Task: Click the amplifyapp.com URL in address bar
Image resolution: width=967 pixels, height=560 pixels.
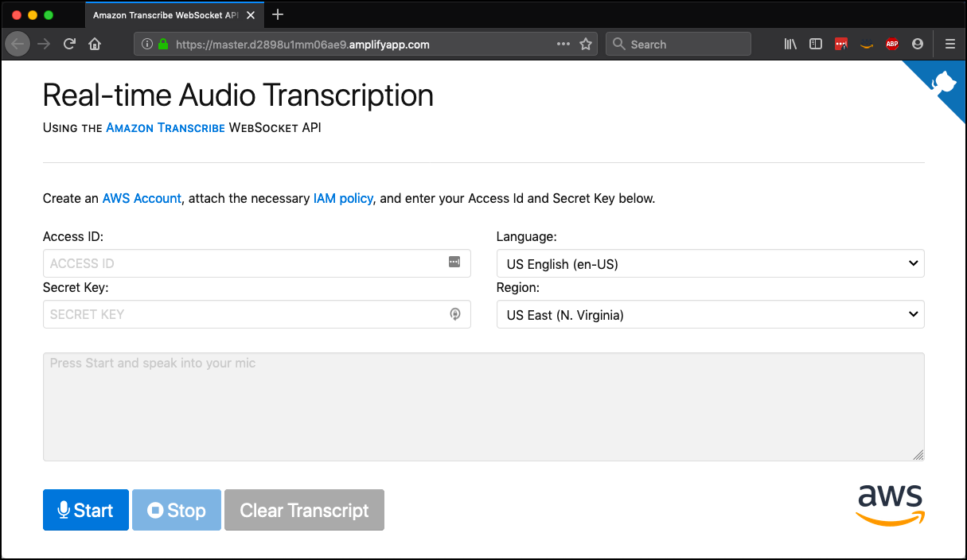Action: [x=302, y=45]
